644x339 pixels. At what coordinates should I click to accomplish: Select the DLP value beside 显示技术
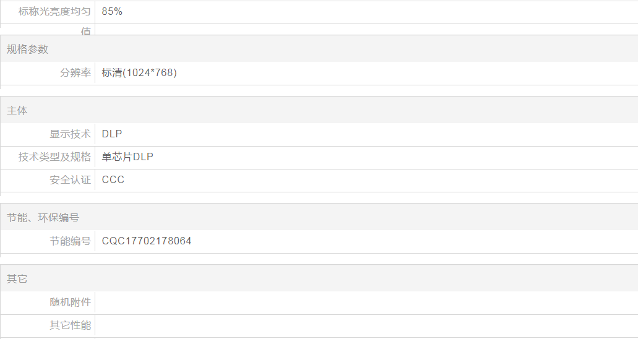112,134
